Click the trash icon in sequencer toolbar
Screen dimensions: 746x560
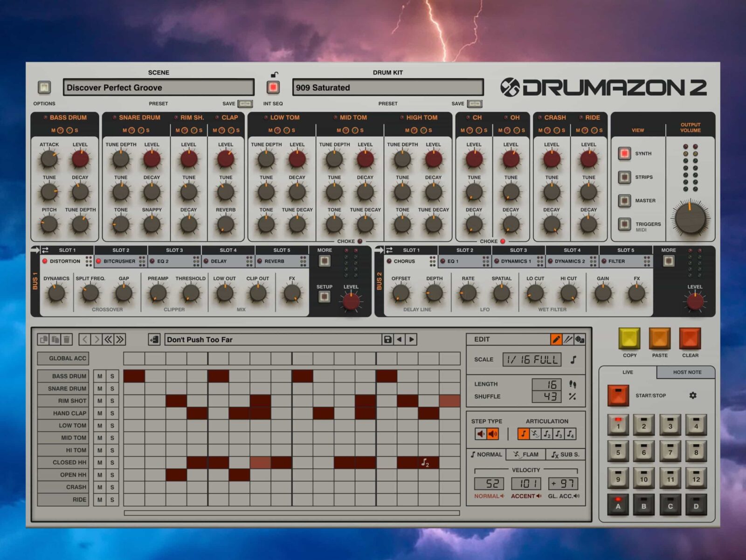(67, 339)
